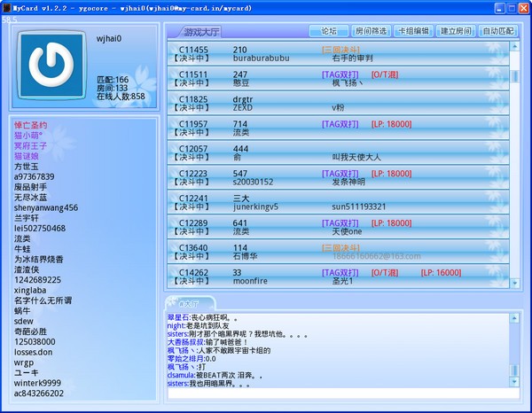Select room C11957 row
The height and width of the screenshot is (413, 532).
339,129
